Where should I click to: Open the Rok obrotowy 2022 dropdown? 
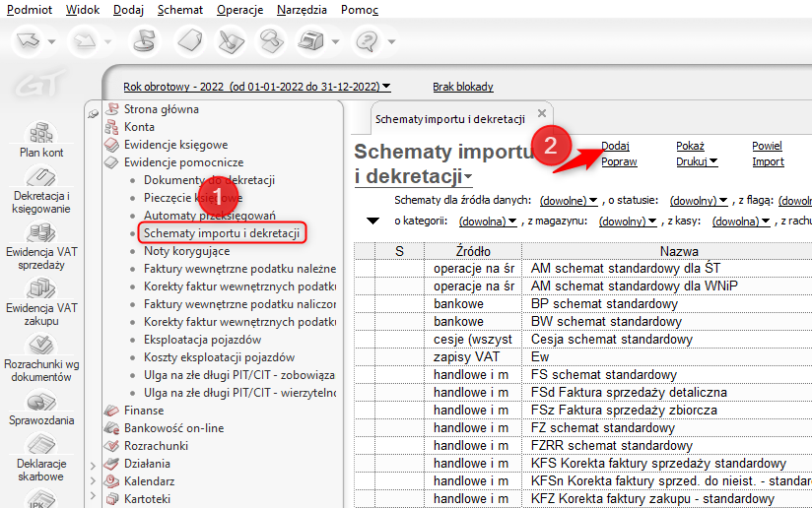[257, 87]
